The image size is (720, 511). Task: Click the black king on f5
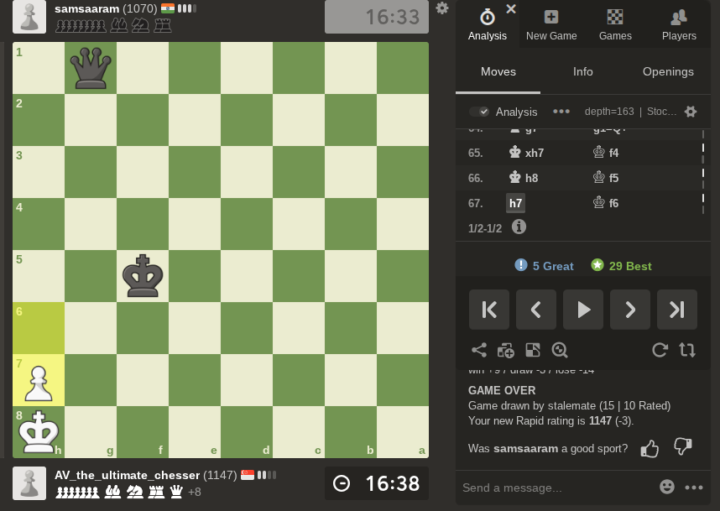(x=143, y=276)
